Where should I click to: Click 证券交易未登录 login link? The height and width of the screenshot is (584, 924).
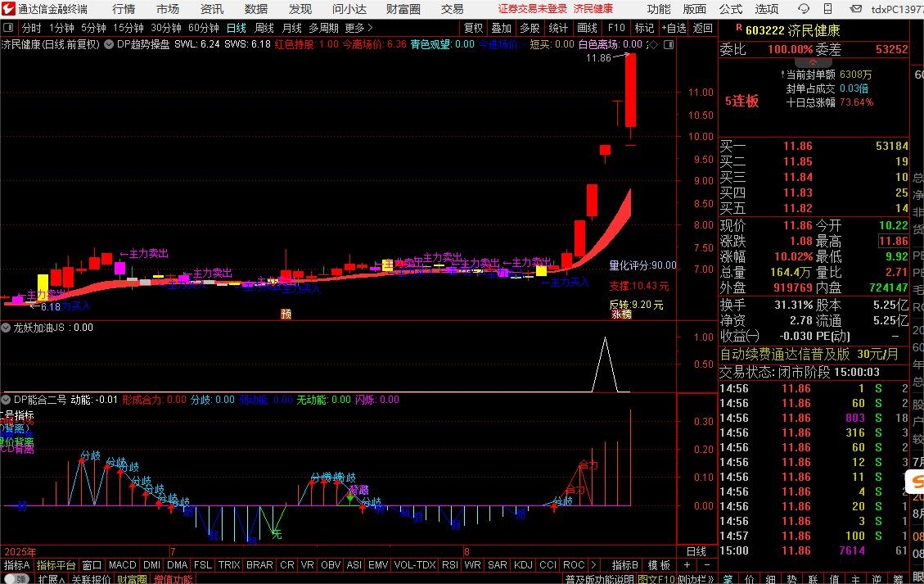coord(533,9)
